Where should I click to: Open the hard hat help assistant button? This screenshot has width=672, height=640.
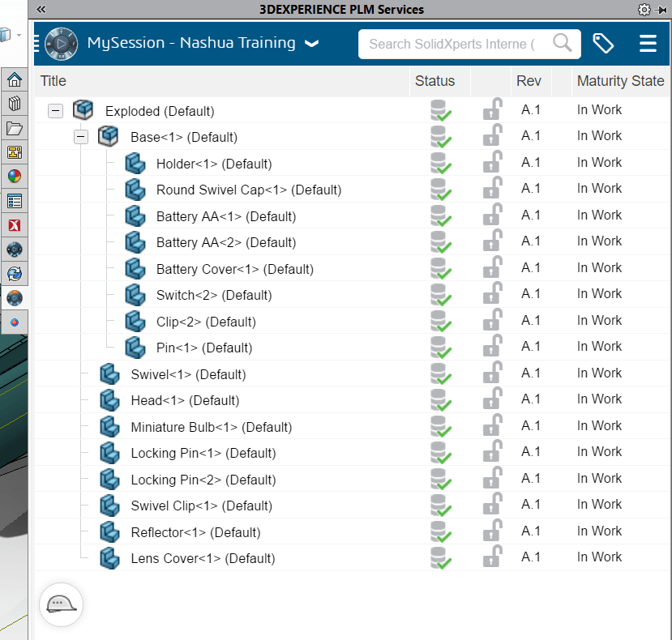61,604
